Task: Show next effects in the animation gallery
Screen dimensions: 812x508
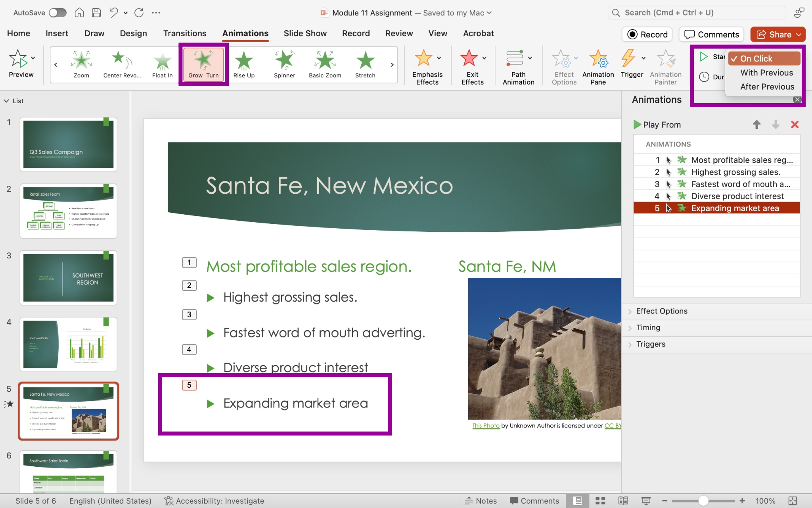Action: (x=392, y=65)
